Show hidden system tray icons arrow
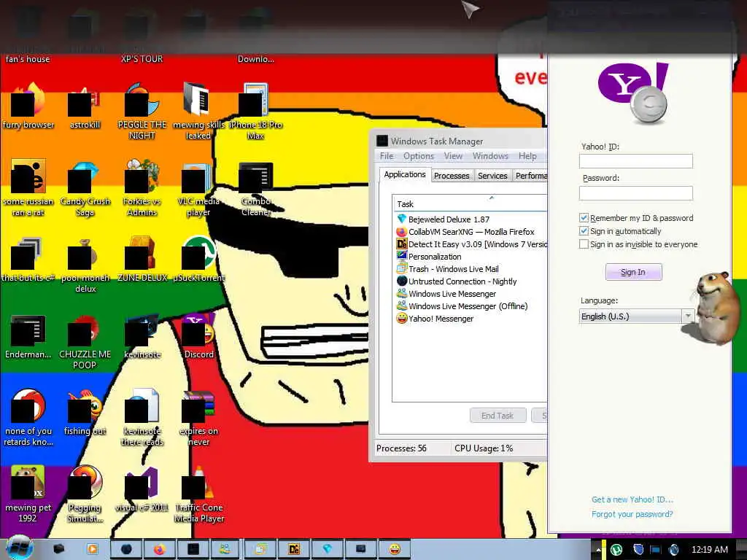The width and height of the screenshot is (747, 560). tap(598, 550)
